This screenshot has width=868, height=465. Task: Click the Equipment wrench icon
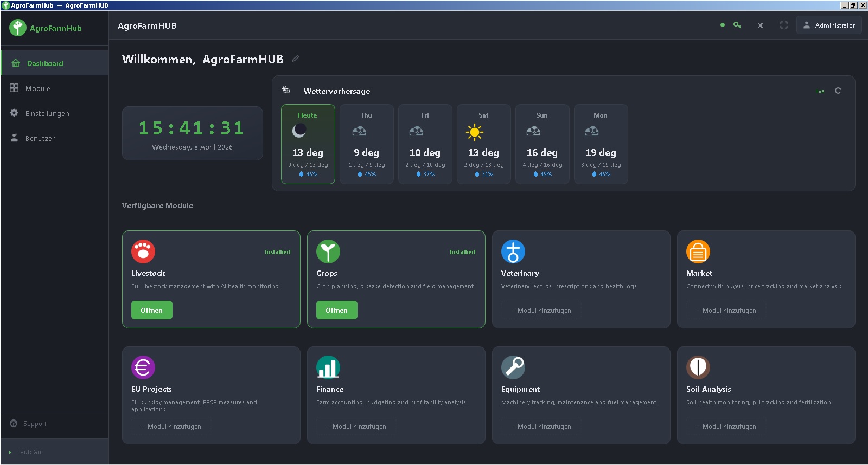pos(513,367)
